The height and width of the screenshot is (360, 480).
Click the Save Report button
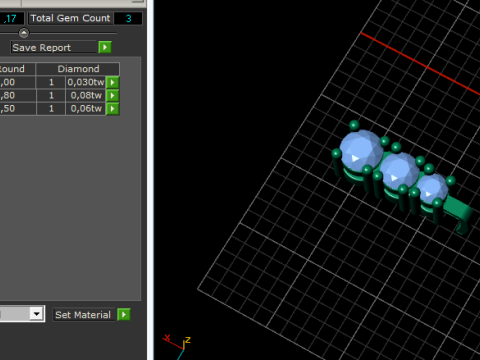(53, 47)
